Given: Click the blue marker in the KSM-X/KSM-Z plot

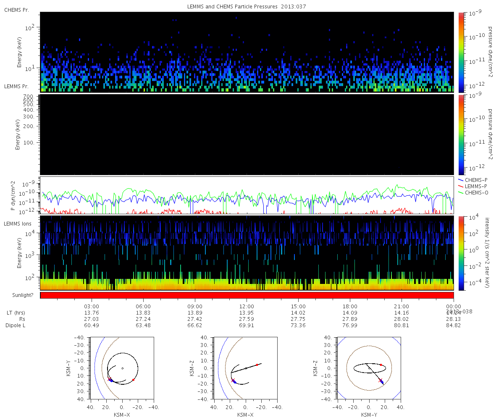Looking at the screenshot, I should [x=234, y=381].
